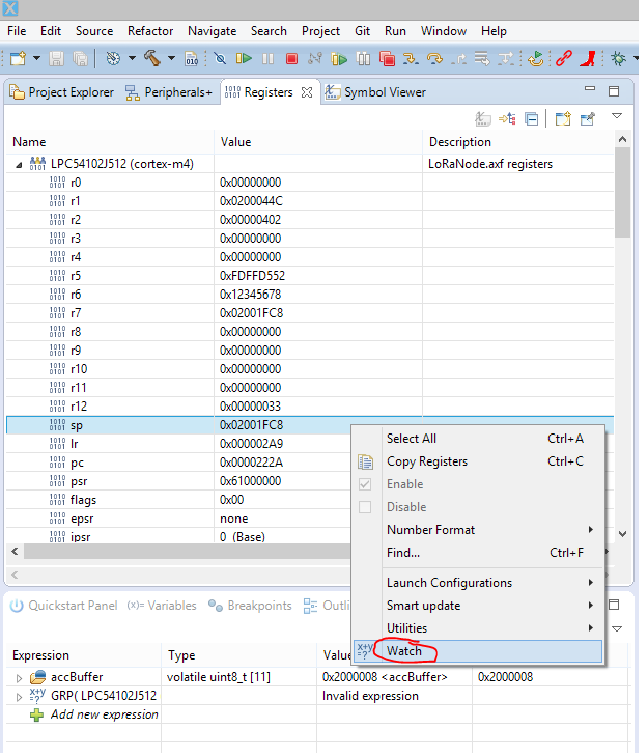Click the New project toolbar icon
This screenshot has height=753, width=639.
pos(18,59)
